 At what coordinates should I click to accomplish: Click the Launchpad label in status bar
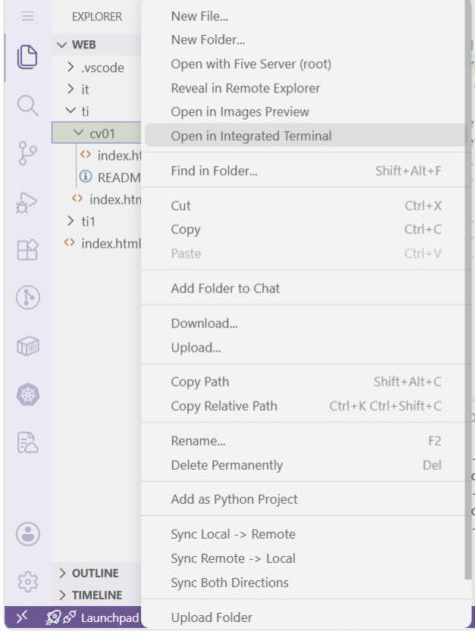tap(110, 617)
